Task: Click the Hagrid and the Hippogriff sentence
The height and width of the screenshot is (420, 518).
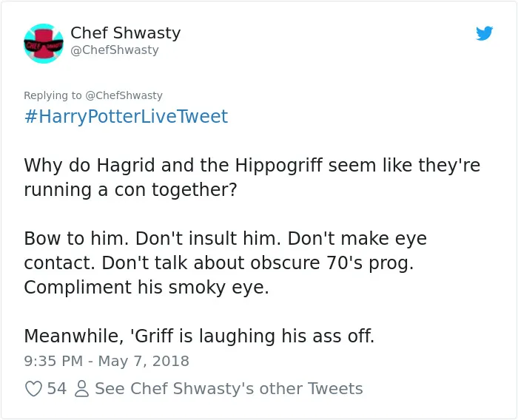Action: tap(252, 177)
